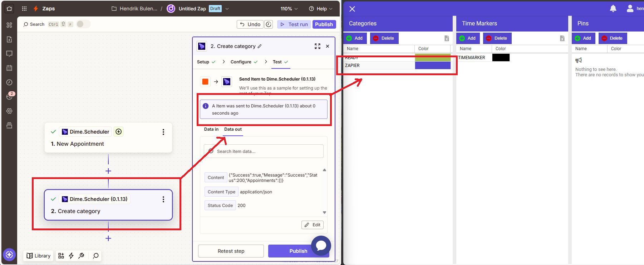Click the pencil icon to rename step
The width and height of the screenshot is (644, 265).
(260, 46)
